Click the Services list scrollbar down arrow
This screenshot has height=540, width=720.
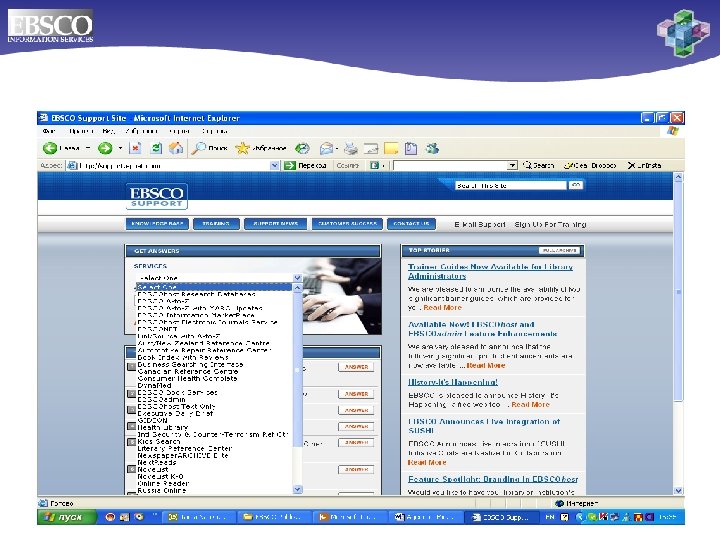point(298,489)
